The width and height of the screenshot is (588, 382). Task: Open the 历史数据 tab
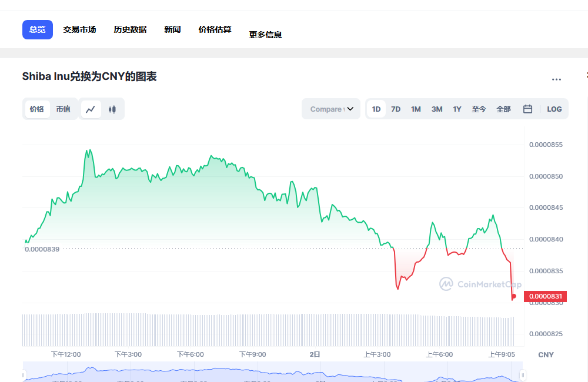(x=129, y=28)
